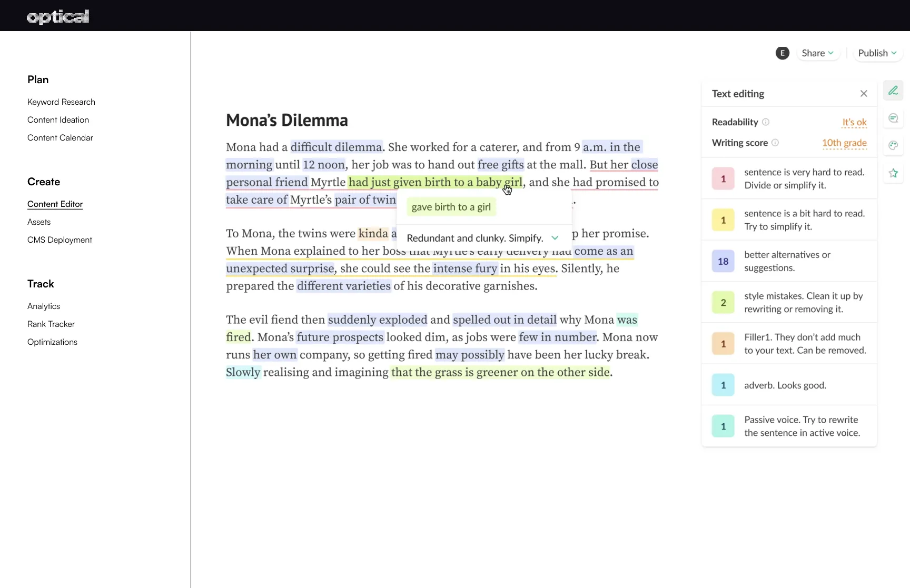Viewport: 910px width, 588px height.
Task: Click the user avatar labeled E
Action: tap(783, 53)
